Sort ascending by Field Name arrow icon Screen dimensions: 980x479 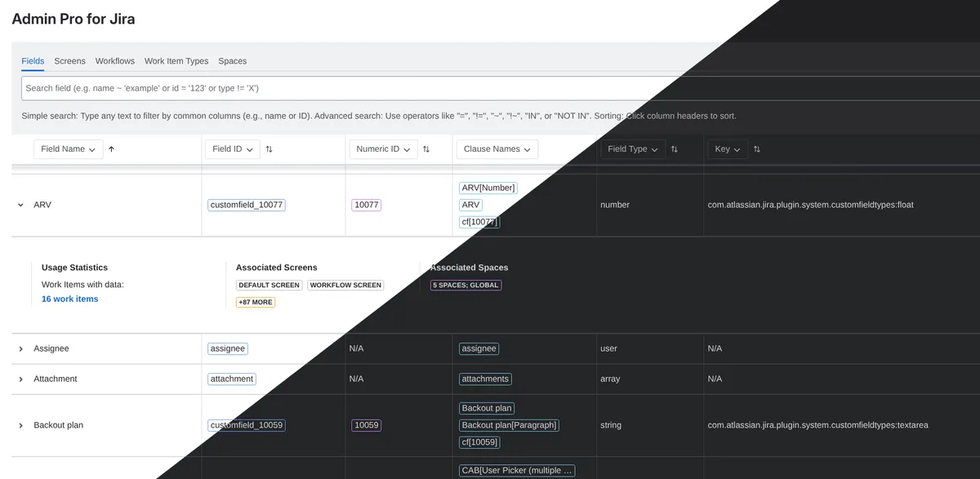tap(111, 149)
